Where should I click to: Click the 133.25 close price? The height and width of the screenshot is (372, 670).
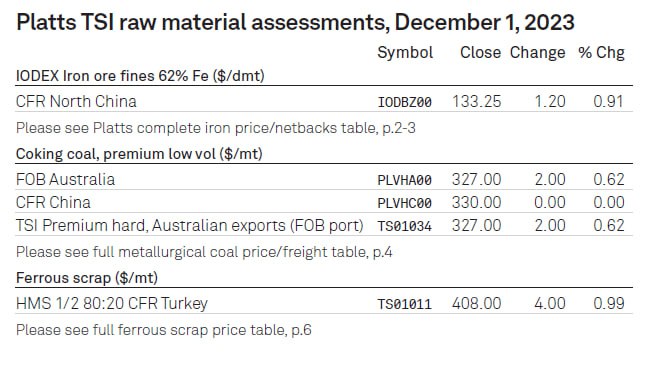coord(476,102)
